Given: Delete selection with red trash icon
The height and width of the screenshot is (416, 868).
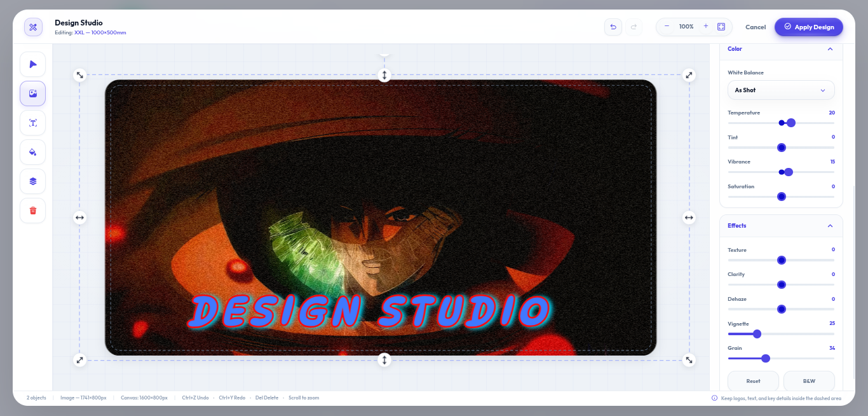Looking at the screenshot, I should pos(33,211).
